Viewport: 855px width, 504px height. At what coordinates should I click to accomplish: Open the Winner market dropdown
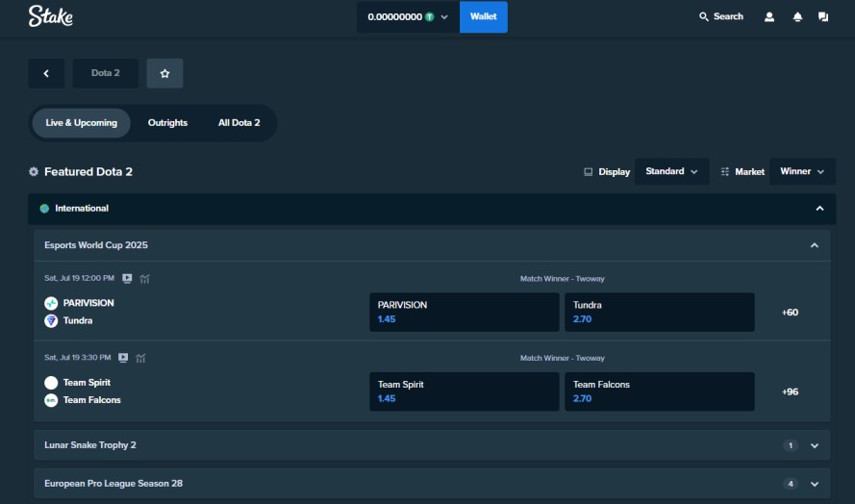802,171
